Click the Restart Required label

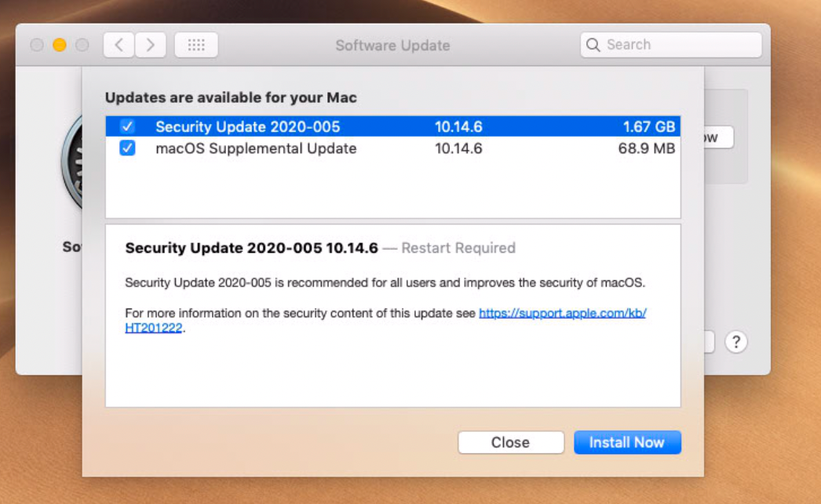(x=458, y=248)
